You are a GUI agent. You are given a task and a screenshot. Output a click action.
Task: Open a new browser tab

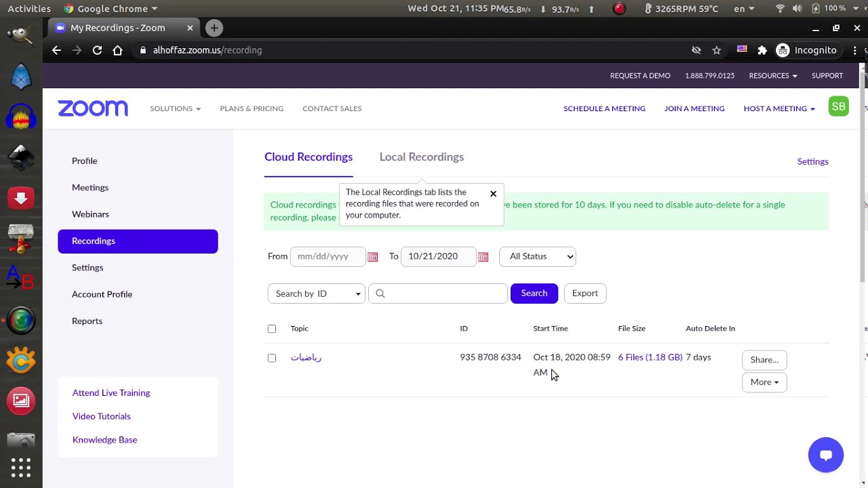[x=214, y=28]
